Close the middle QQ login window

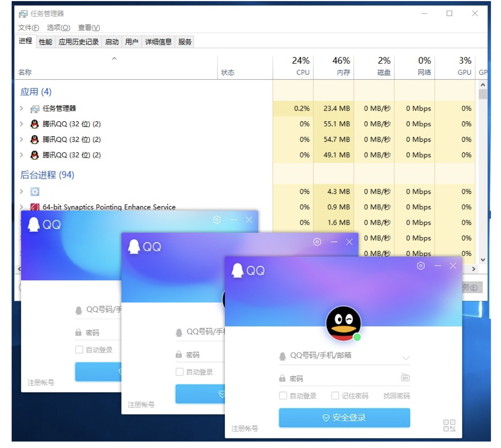click(x=349, y=242)
